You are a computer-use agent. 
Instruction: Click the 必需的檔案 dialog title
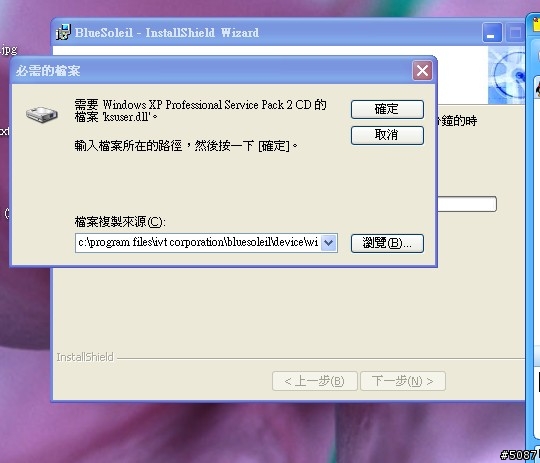(48, 71)
